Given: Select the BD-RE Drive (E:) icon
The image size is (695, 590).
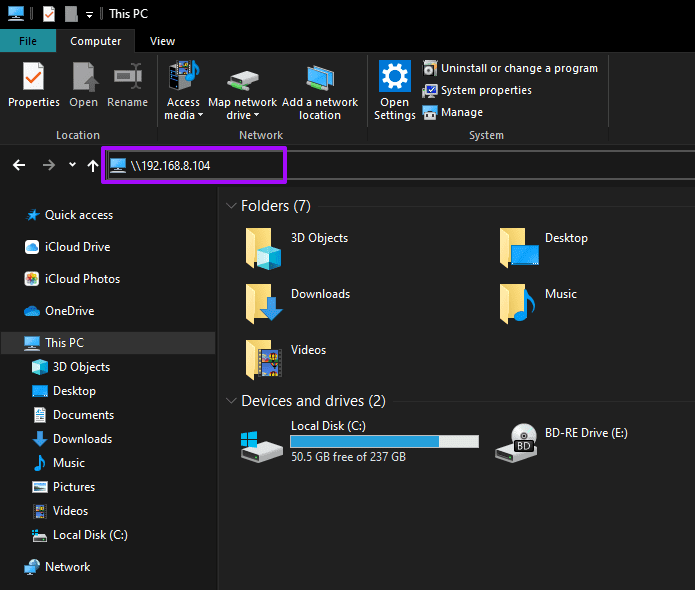Looking at the screenshot, I should pos(516,443).
